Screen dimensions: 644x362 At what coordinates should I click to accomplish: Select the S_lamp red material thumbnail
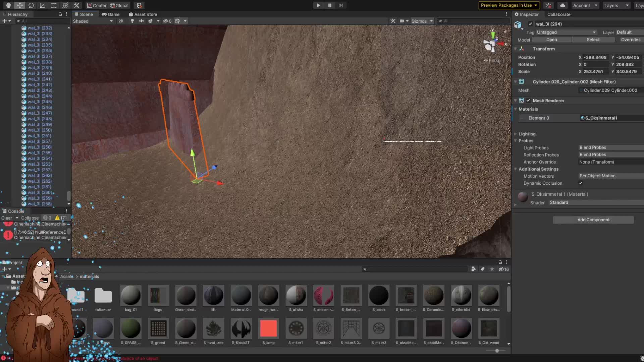click(268, 328)
